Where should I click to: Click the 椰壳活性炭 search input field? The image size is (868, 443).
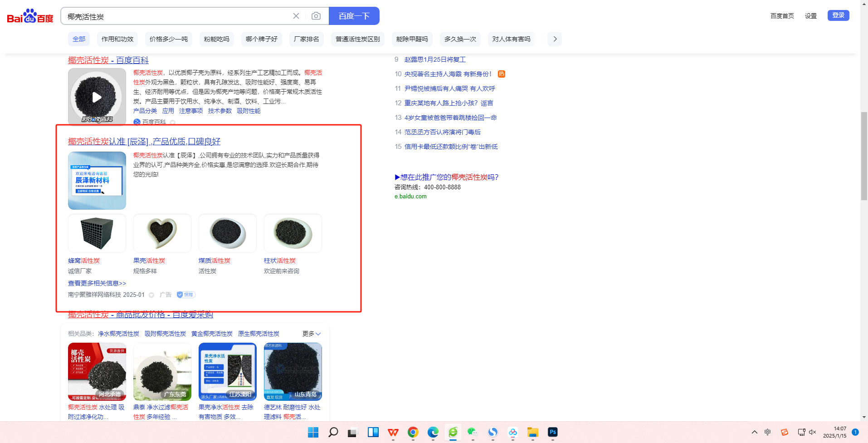[x=177, y=16]
